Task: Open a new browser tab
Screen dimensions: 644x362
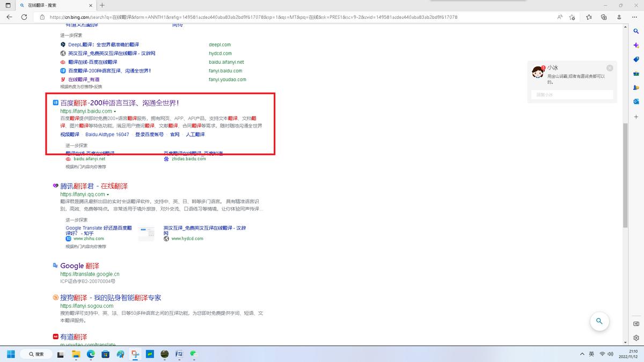Action: (x=102, y=5)
